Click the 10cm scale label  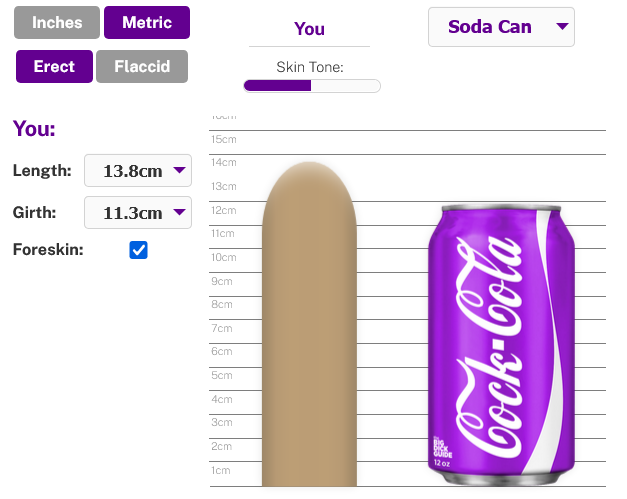224,257
